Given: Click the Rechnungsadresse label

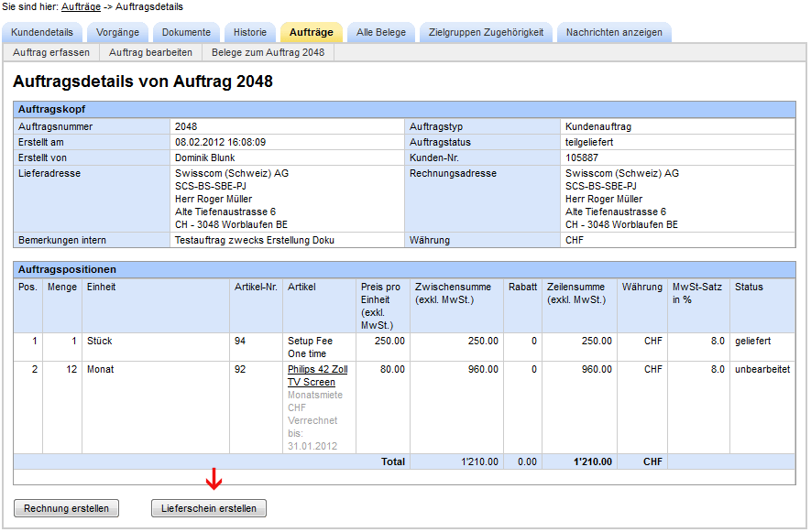Looking at the screenshot, I should (x=453, y=173).
